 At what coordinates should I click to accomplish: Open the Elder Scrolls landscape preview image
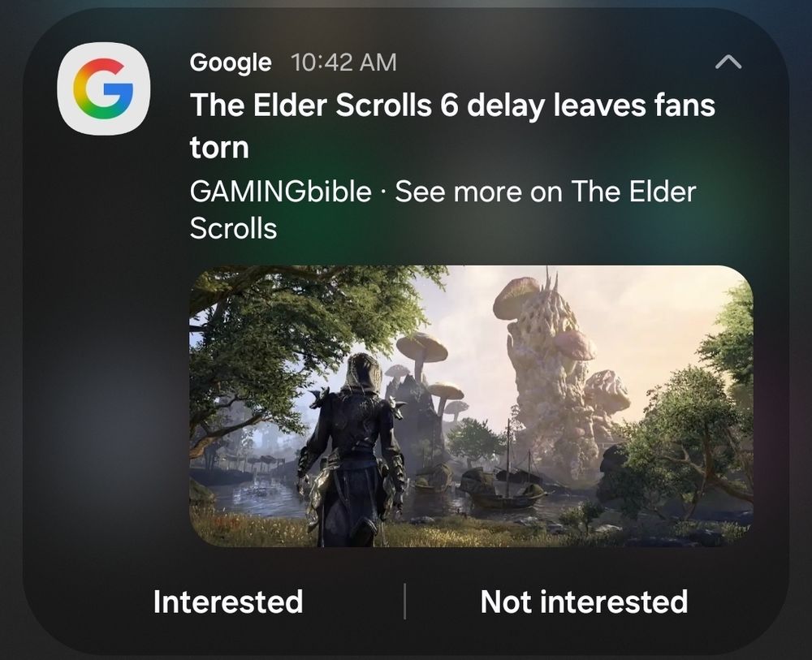(471, 406)
